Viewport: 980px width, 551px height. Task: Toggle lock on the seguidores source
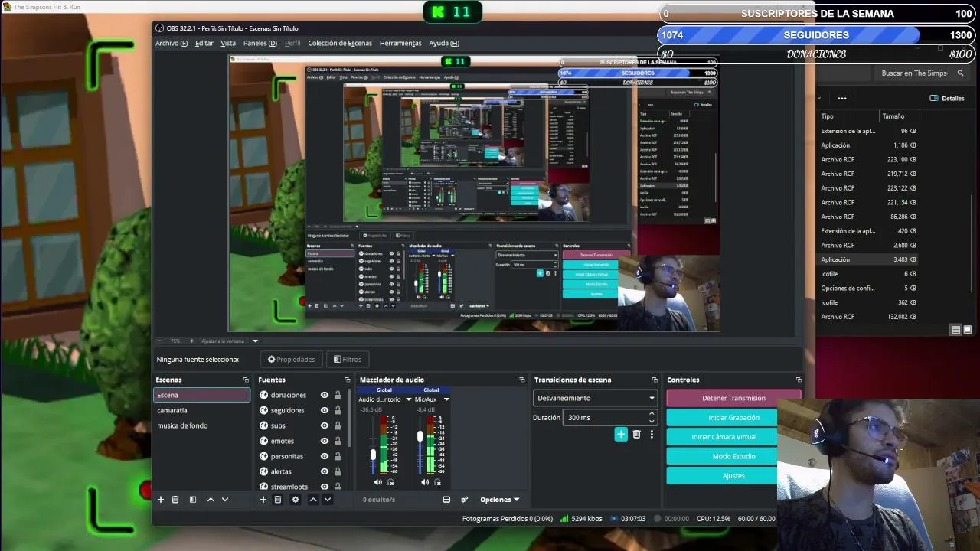point(338,410)
